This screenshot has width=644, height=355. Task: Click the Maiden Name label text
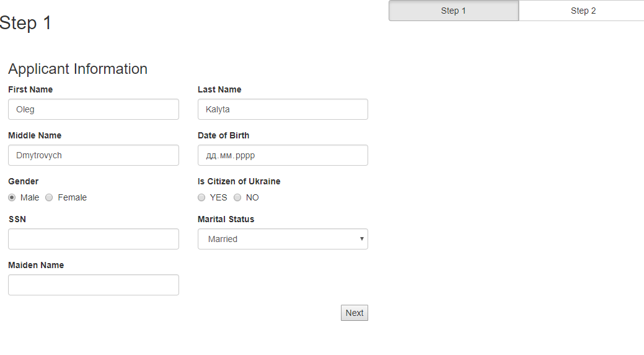point(36,265)
